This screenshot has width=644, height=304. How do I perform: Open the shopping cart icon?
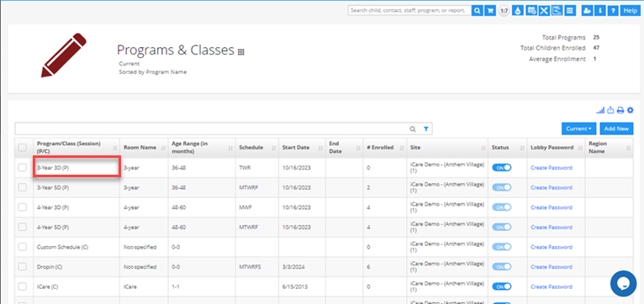[x=490, y=11]
